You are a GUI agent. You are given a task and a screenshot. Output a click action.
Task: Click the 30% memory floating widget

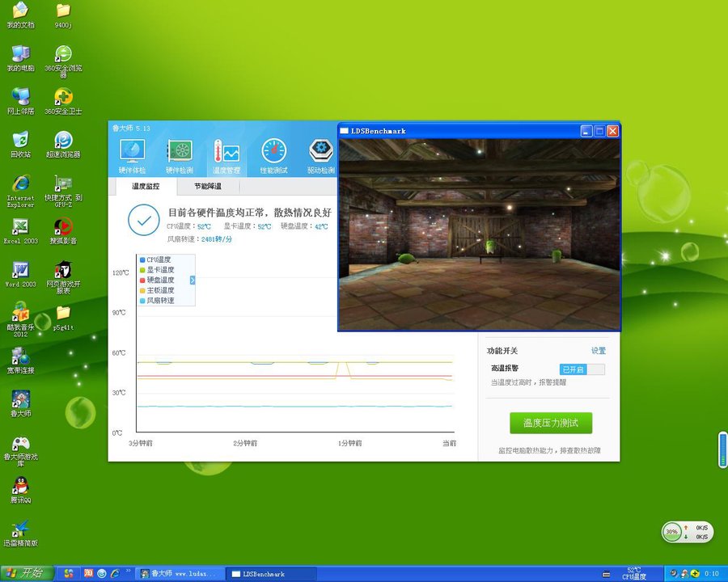click(x=671, y=532)
